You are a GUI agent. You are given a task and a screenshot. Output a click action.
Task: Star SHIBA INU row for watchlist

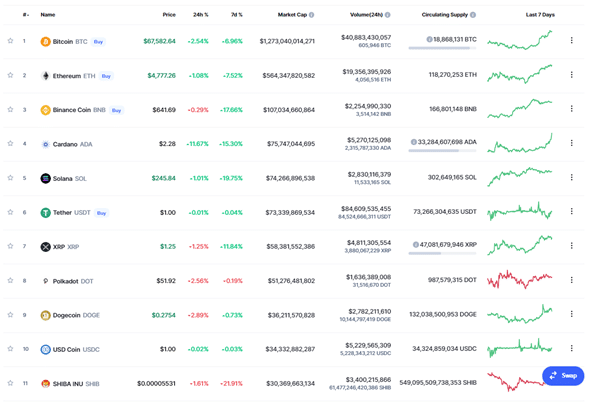pos(11,383)
